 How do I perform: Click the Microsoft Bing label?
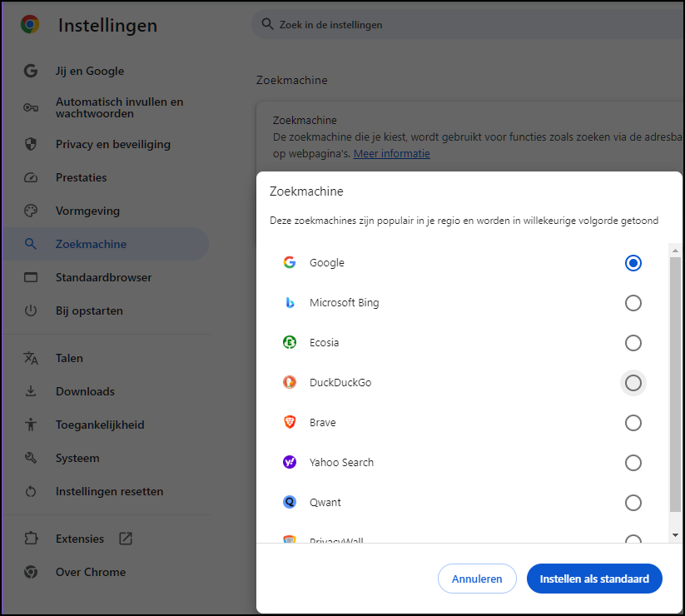pos(345,302)
